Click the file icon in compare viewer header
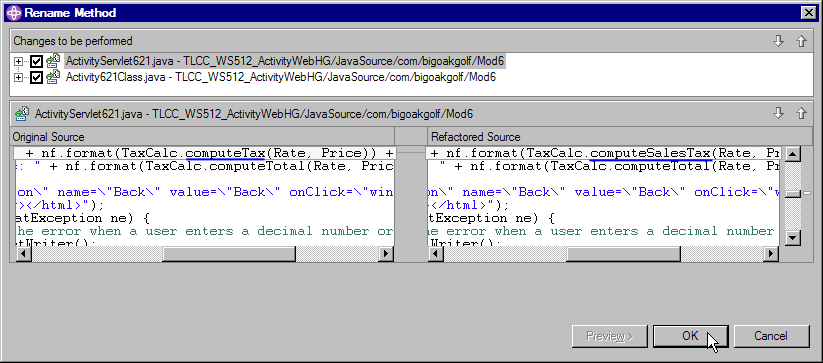This screenshot has width=823, height=363. tap(22, 113)
